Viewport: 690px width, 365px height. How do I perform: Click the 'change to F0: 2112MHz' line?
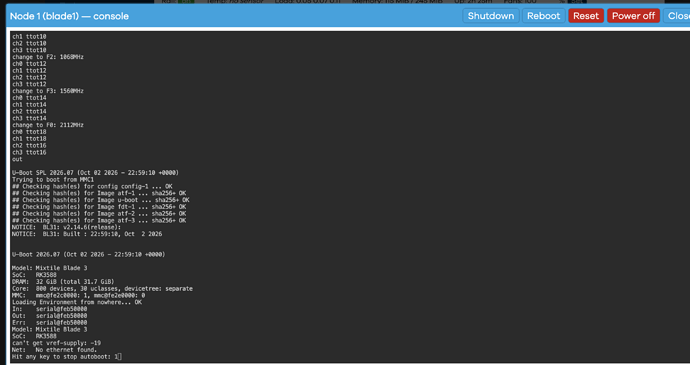click(48, 125)
